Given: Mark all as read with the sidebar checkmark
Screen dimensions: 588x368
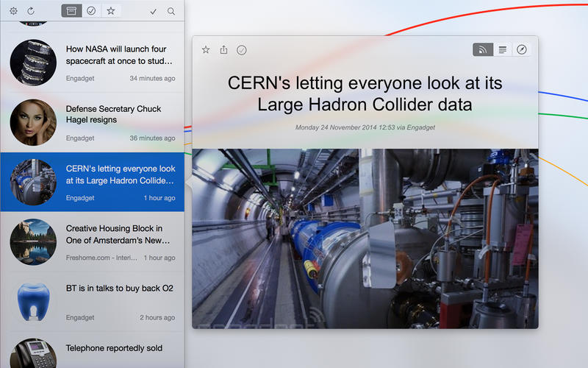Looking at the screenshot, I should pos(153,11).
